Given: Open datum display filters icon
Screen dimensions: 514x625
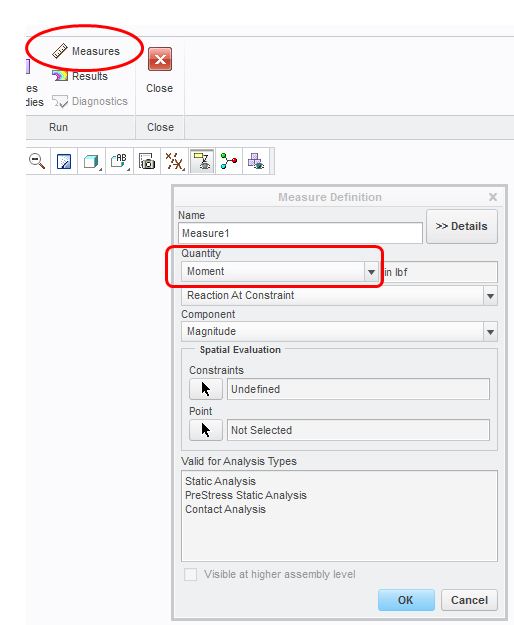Looking at the screenshot, I should click(175, 161).
